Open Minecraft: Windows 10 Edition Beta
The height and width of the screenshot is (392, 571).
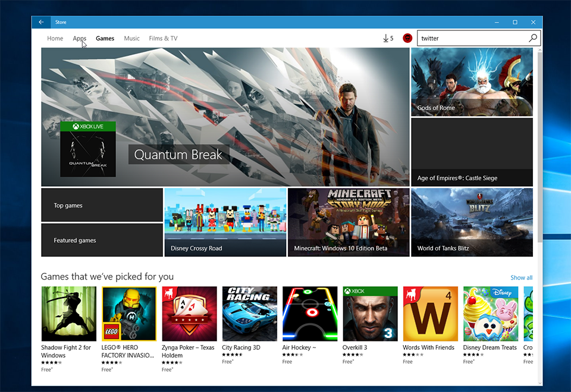pyautogui.click(x=348, y=222)
